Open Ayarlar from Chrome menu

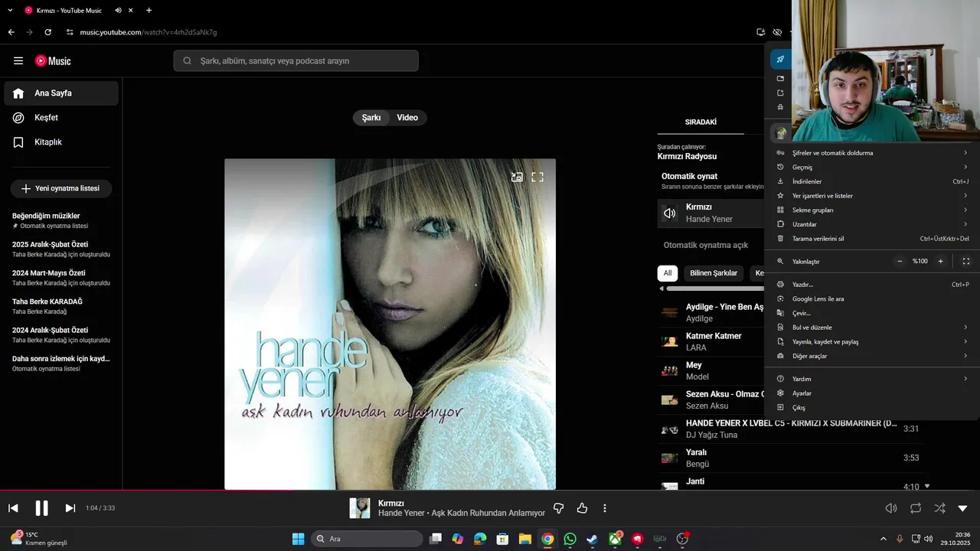point(872,393)
